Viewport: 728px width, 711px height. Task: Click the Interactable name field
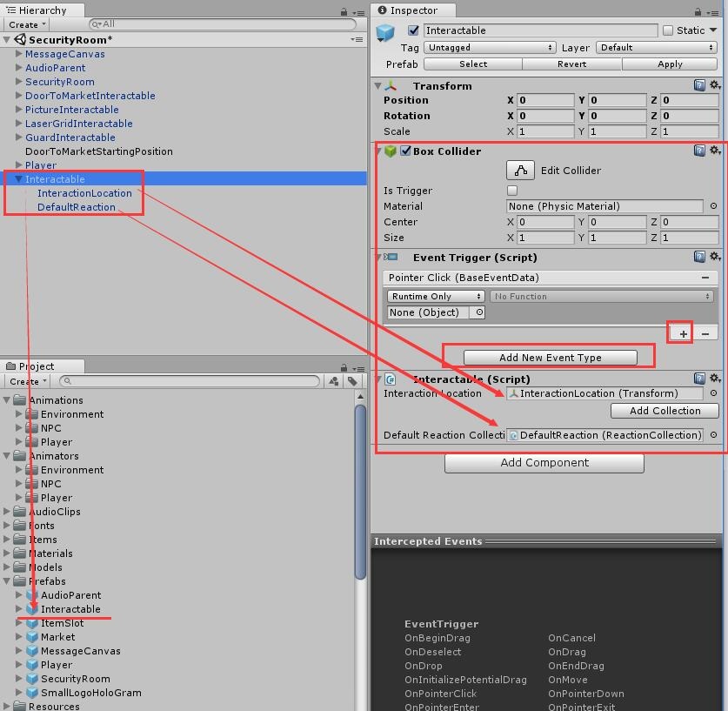point(540,30)
